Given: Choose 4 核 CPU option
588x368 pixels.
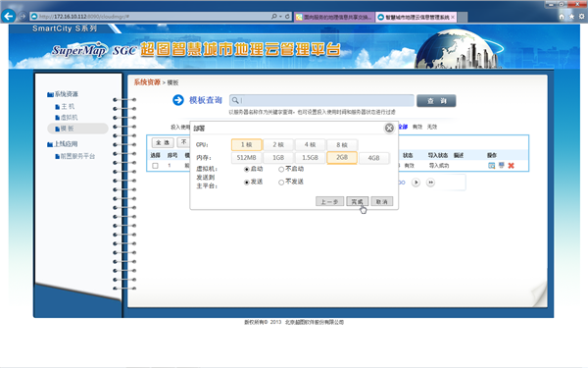Looking at the screenshot, I should 310,144.
